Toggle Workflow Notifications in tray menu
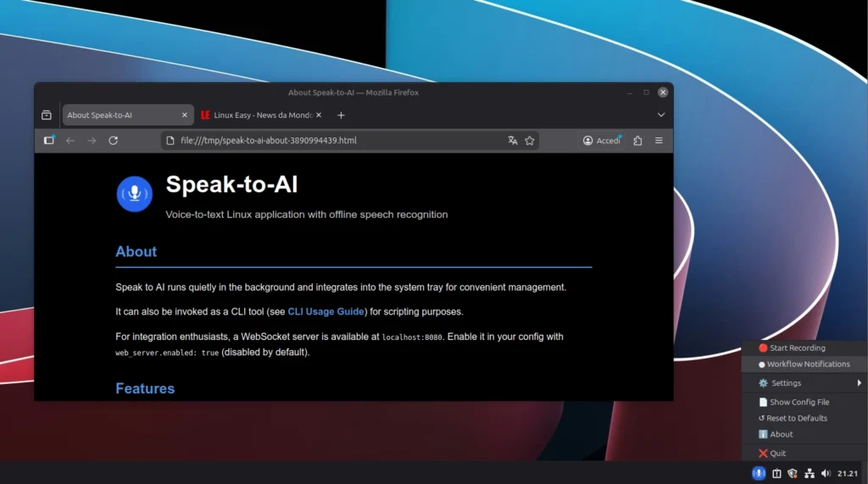This screenshot has height=484, width=868. (x=804, y=364)
